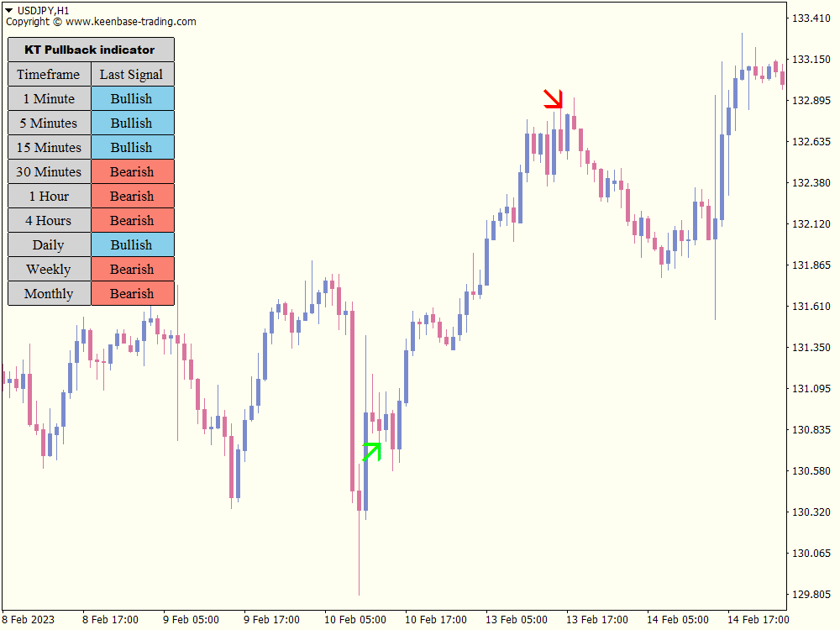Select the 15 Minutes timeframe row
Image resolution: width=840 pixels, height=630 pixels.
tap(49, 147)
